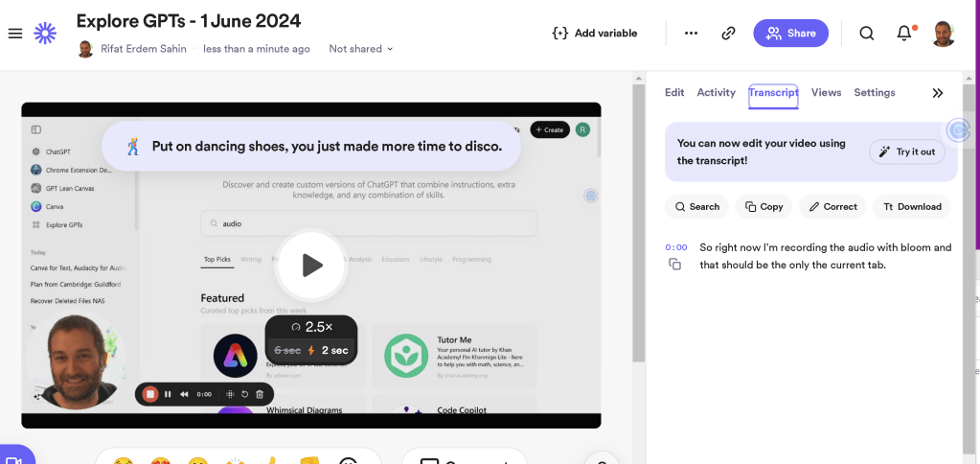
Task: Switch to the Edit tab
Action: [674, 93]
